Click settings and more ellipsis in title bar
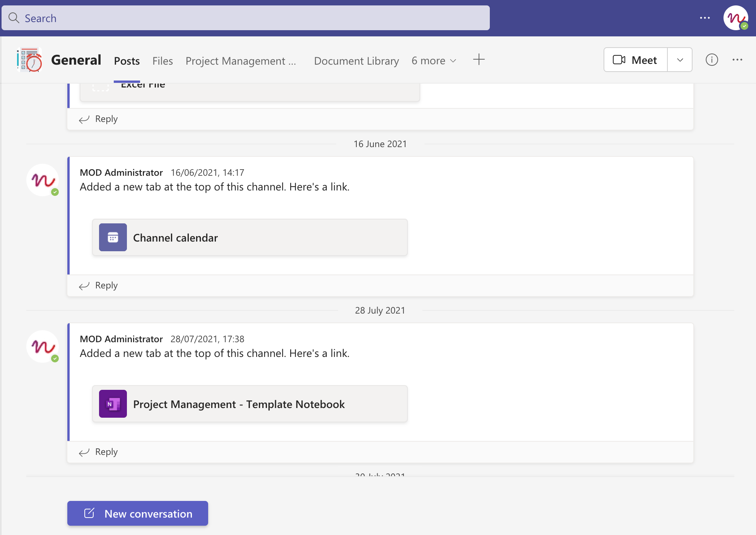Screen dimensions: 756x535 705,18
